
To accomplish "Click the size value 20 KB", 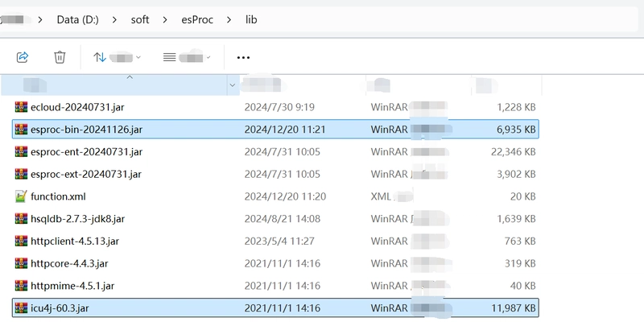I will 523,196.
